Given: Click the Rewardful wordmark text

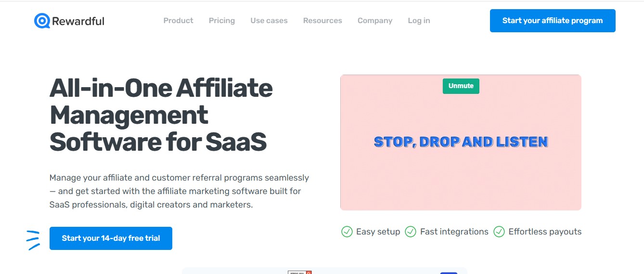Looking at the screenshot, I should tap(78, 21).
